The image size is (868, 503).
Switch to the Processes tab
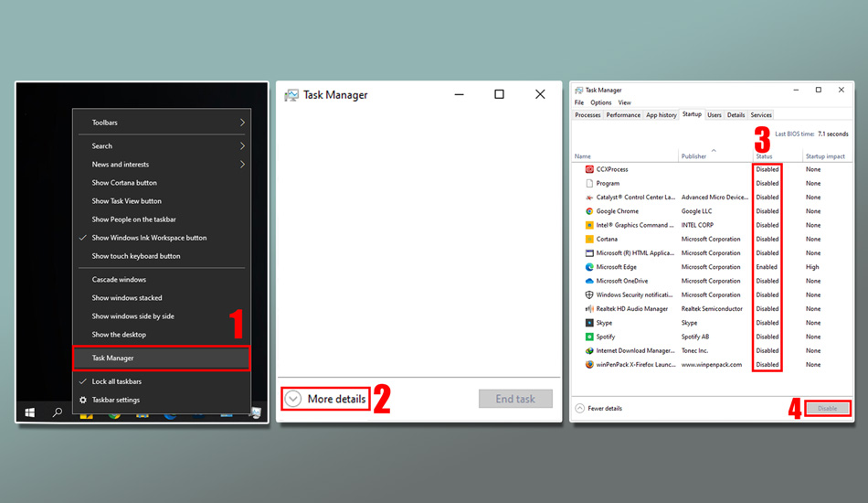(587, 114)
